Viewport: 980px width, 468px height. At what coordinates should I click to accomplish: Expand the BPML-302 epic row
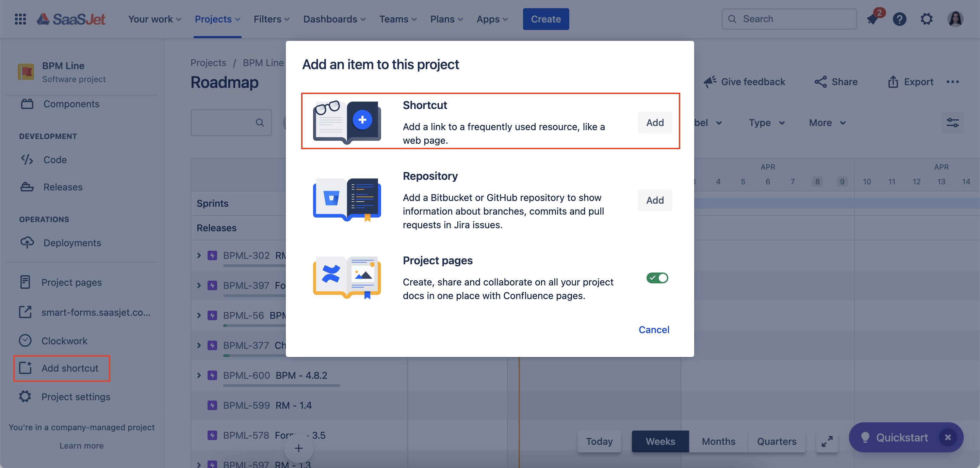click(x=199, y=255)
